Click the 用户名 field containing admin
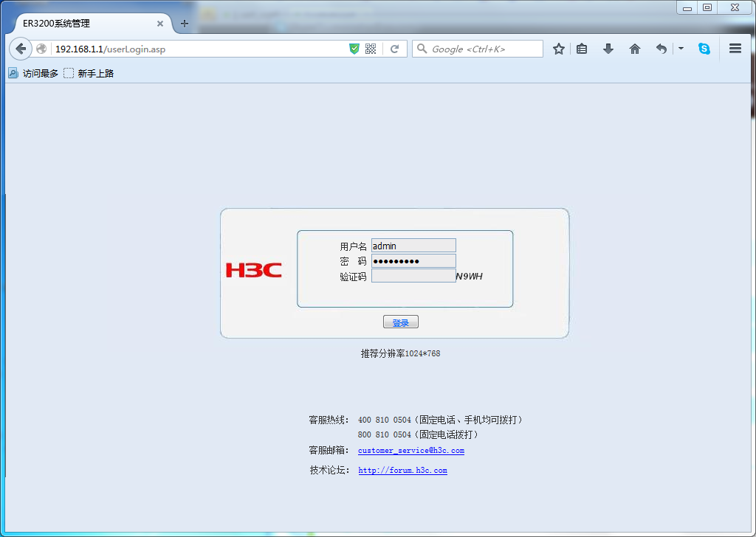Viewport: 756px width, 537px height. 413,246
